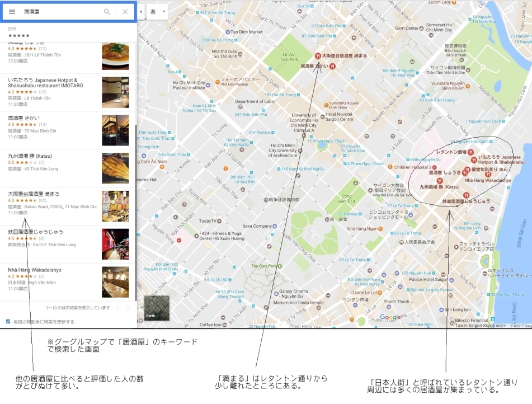Viewport: 532px width, 404px height.
Task: Switch to Earth satellite view thumbnail
Action: coord(157,308)
